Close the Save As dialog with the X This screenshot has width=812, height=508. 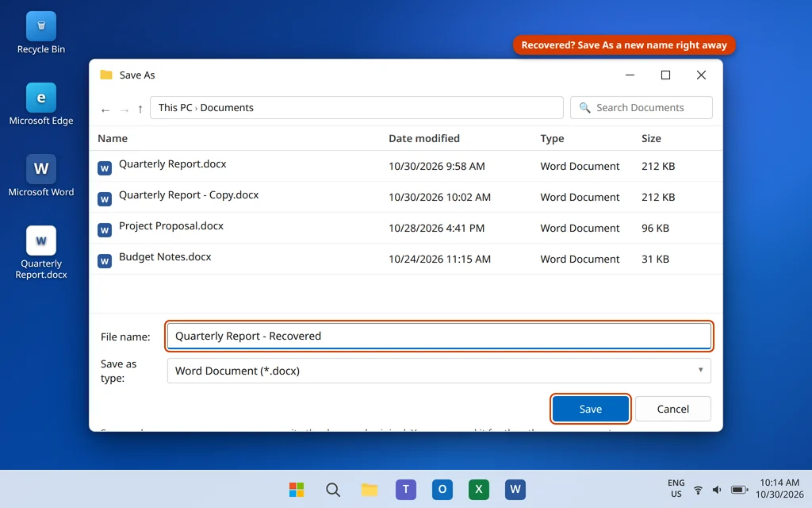[701, 75]
